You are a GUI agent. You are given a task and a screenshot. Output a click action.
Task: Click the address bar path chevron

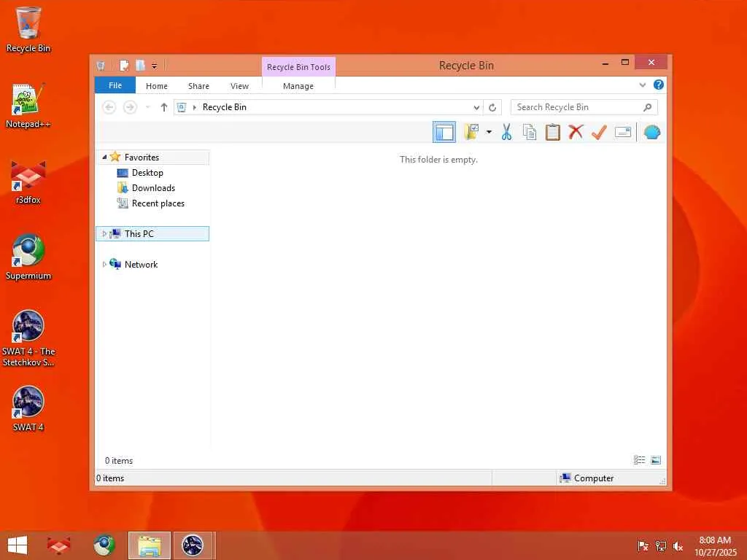pyautogui.click(x=194, y=108)
